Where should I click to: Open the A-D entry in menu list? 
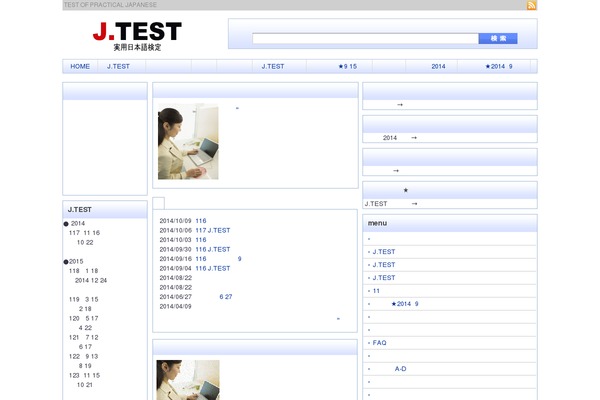pyautogui.click(x=401, y=369)
